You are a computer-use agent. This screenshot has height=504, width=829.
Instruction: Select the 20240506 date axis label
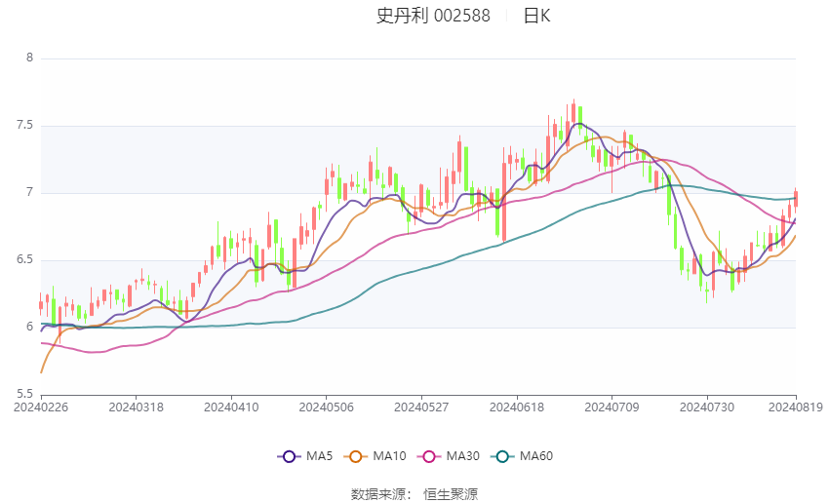[326, 407]
